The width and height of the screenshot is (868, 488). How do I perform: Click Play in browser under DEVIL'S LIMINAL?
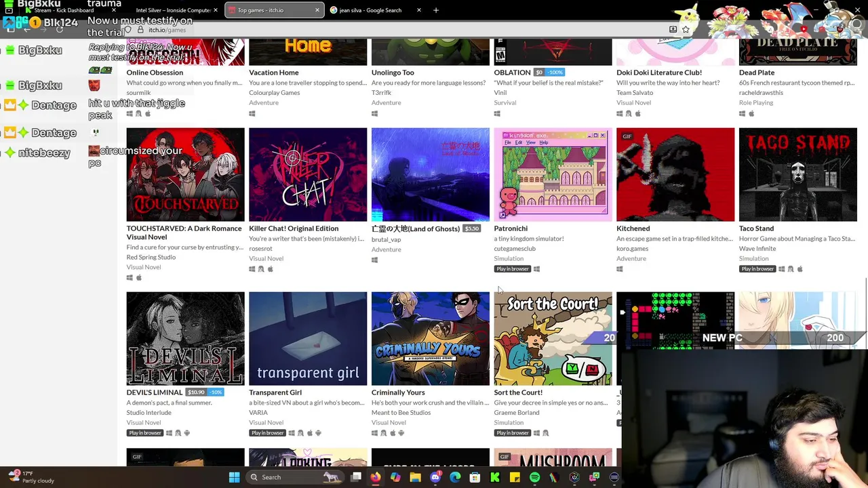[144, 433]
